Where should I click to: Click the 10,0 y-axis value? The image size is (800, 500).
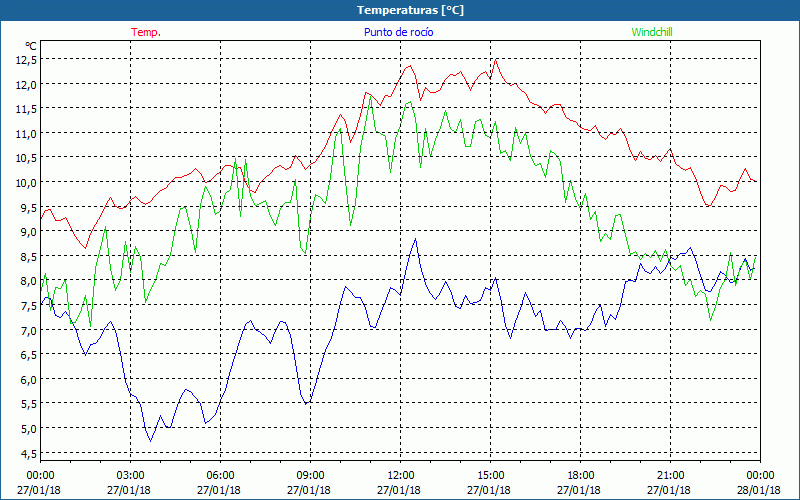[27, 183]
